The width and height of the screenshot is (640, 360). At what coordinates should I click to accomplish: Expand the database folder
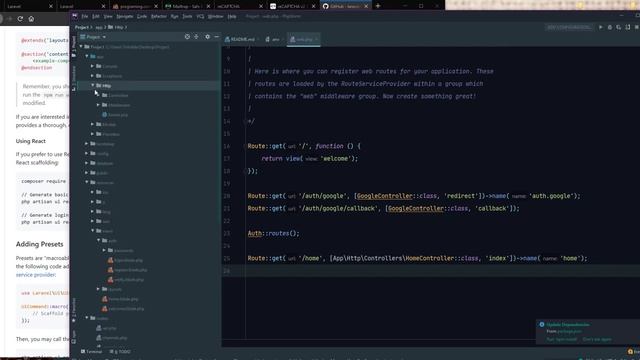(87, 163)
